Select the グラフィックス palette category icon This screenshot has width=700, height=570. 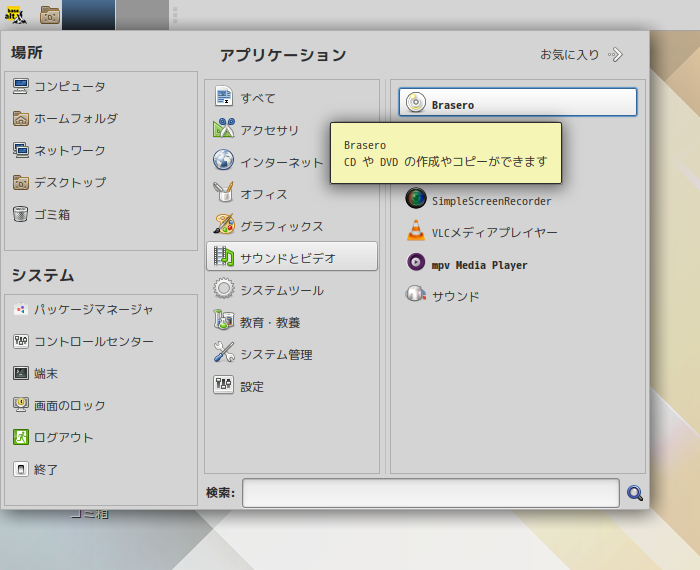223,225
